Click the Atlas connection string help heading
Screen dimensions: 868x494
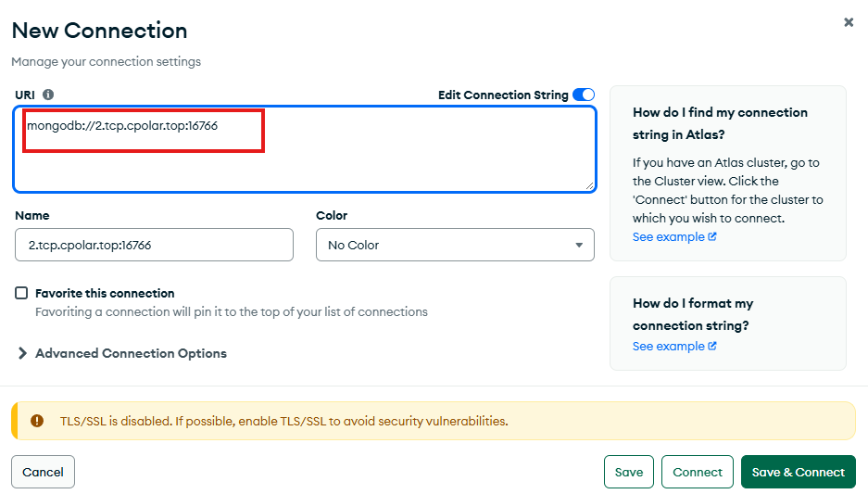(x=720, y=123)
